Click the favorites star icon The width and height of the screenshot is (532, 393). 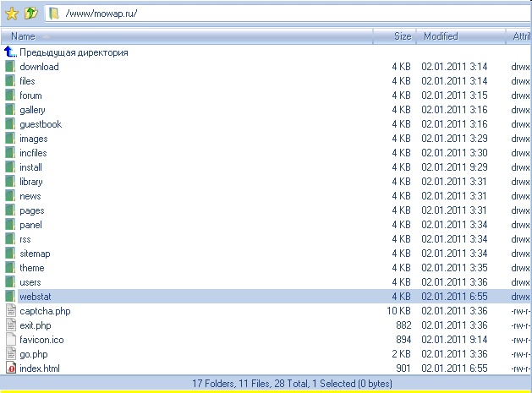coord(12,14)
